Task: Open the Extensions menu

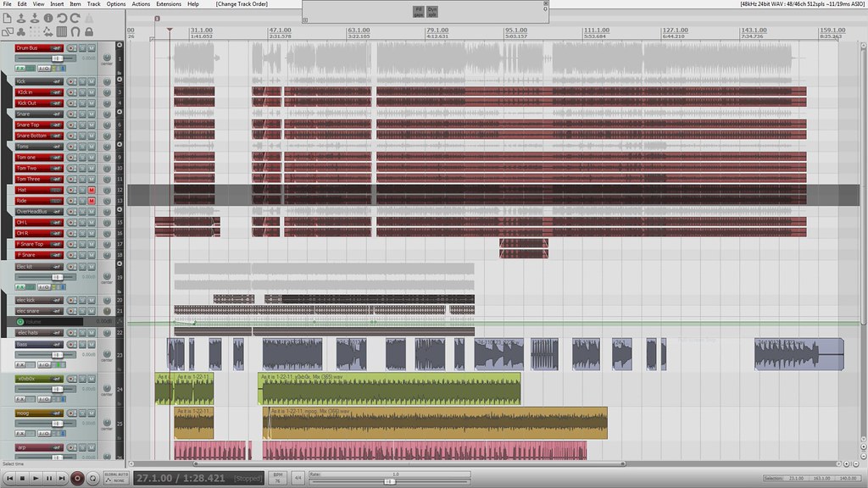Action: coord(169,4)
